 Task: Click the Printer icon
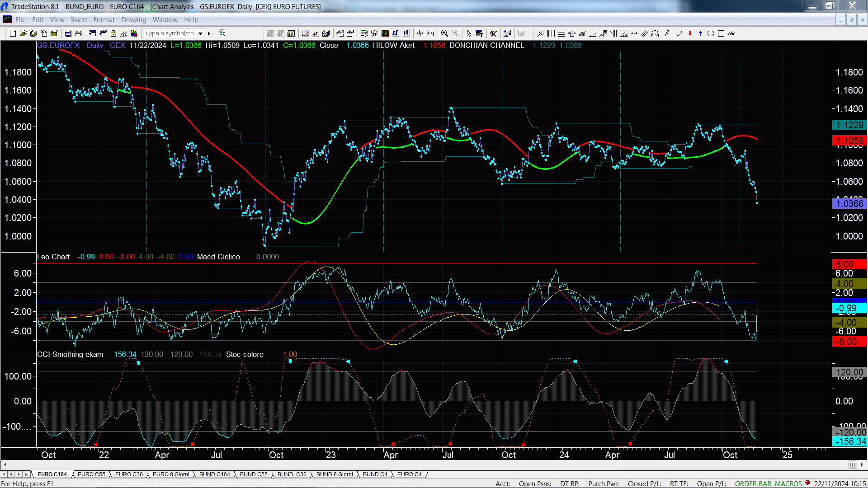click(x=79, y=33)
